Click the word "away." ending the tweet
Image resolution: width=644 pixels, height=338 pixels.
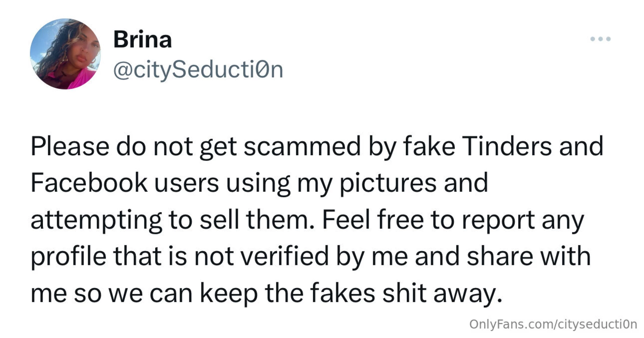pos(468,294)
